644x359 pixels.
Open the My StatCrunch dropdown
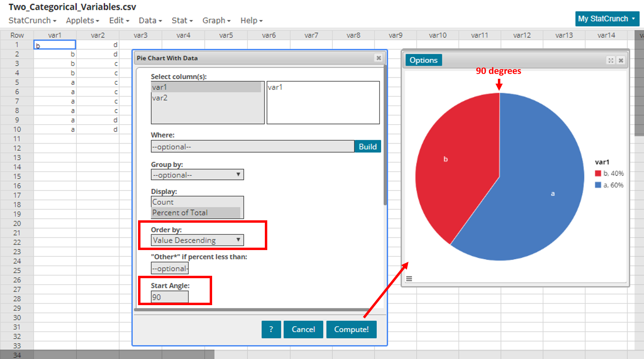(x=607, y=19)
